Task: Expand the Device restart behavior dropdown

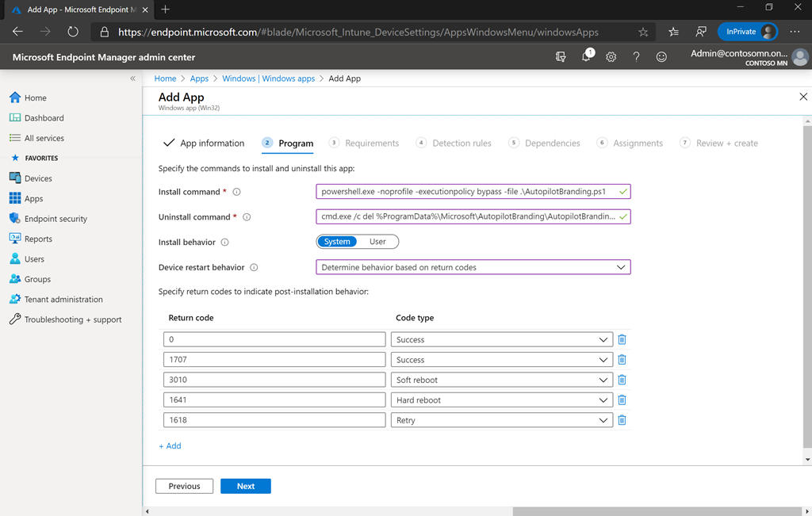Action: click(473, 268)
